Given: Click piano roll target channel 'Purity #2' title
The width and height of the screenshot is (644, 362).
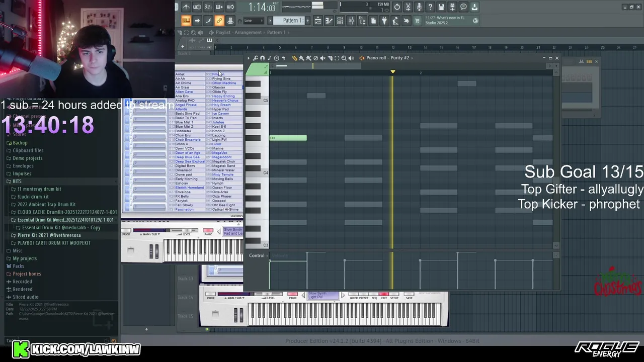Looking at the screenshot, I should tap(388, 58).
